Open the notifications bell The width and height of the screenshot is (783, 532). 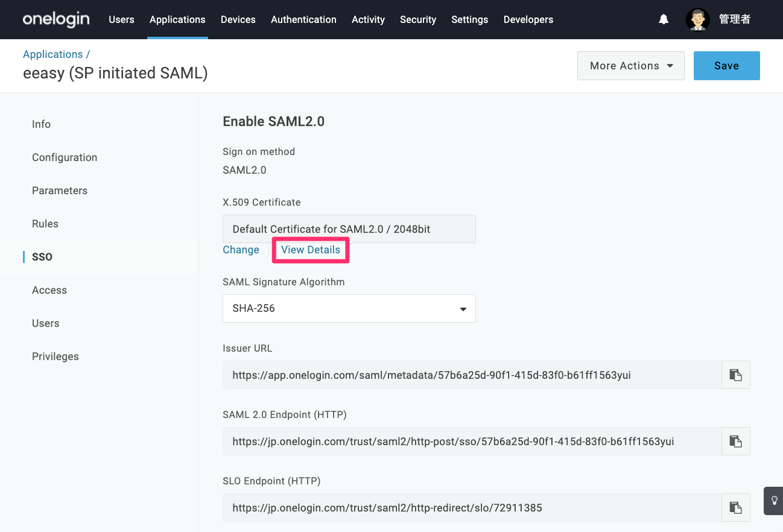[x=664, y=19]
